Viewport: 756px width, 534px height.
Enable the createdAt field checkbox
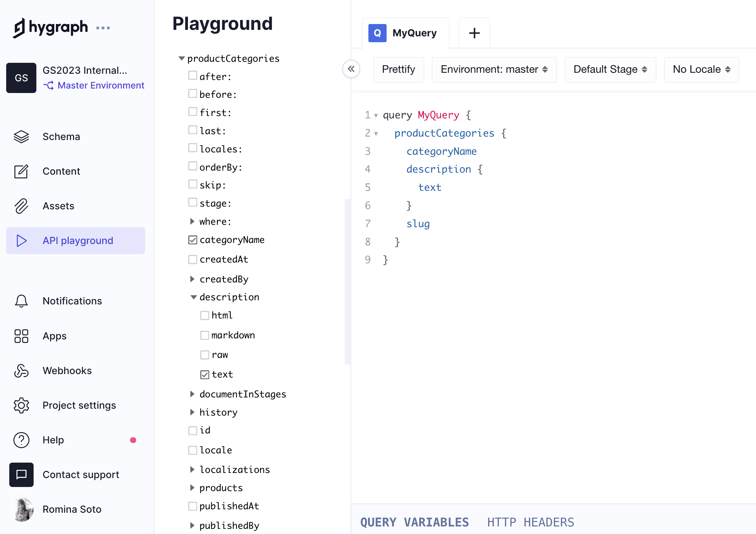(193, 259)
